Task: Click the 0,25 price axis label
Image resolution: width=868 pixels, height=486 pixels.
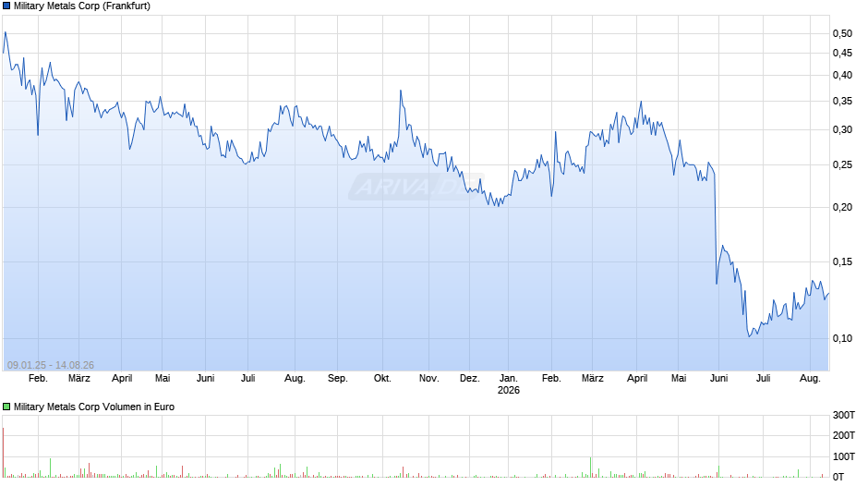Action: coord(842,165)
